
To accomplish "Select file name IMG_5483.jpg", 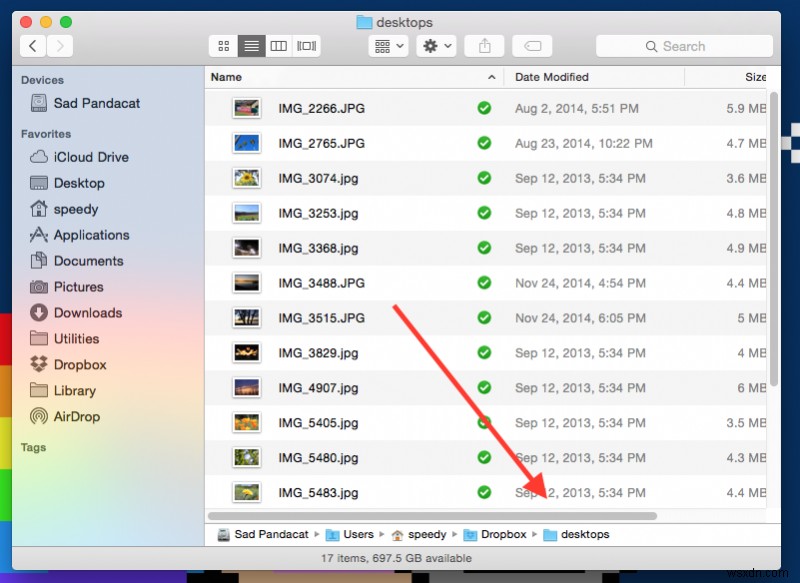I will coord(318,493).
